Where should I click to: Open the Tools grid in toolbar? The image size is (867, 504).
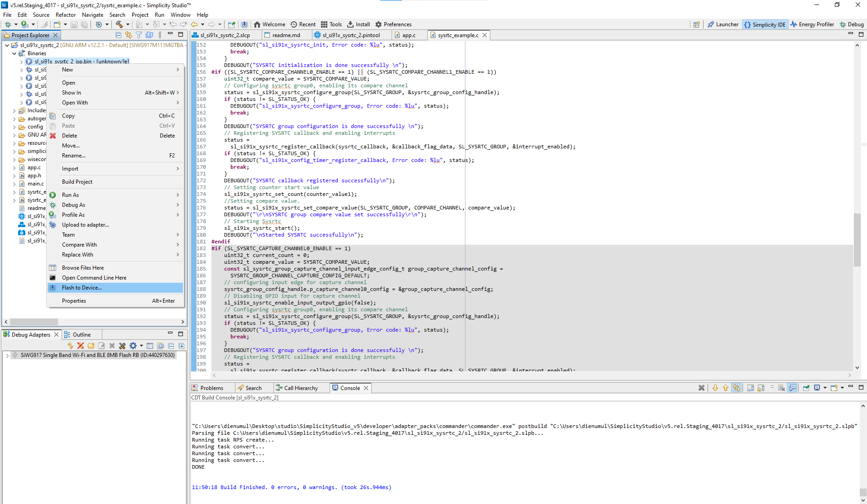click(331, 24)
